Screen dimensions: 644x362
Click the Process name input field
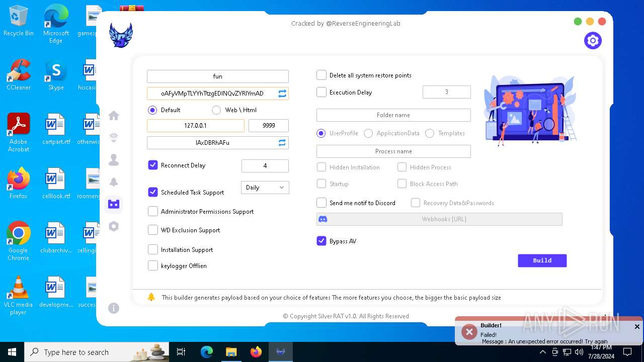pos(393,151)
